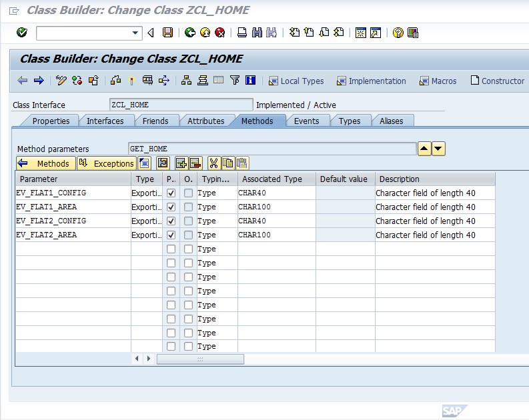The height and width of the screenshot is (420, 529).
Task: Open Implementation section
Action: [x=372, y=81]
